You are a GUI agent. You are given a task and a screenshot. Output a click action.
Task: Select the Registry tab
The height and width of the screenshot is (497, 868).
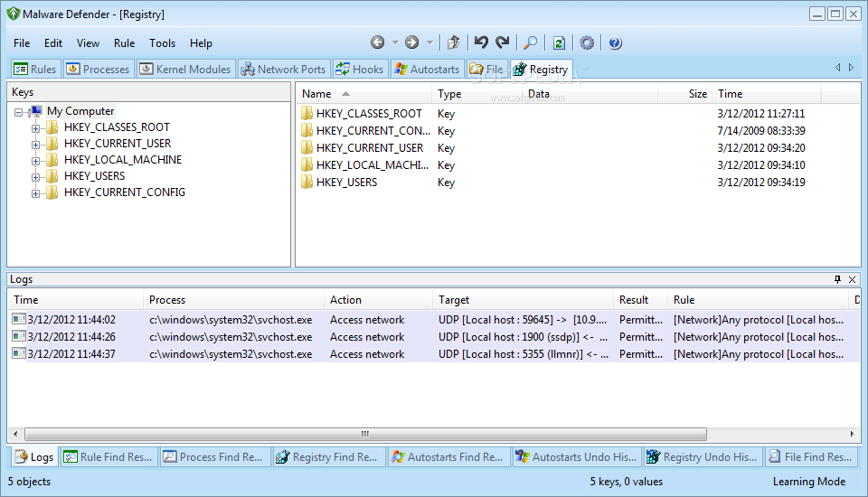(x=542, y=70)
